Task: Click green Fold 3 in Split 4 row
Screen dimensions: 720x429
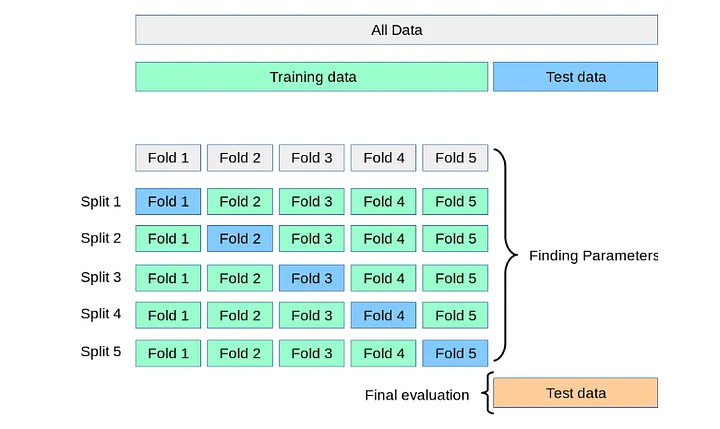Action: click(x=312, y=315)
